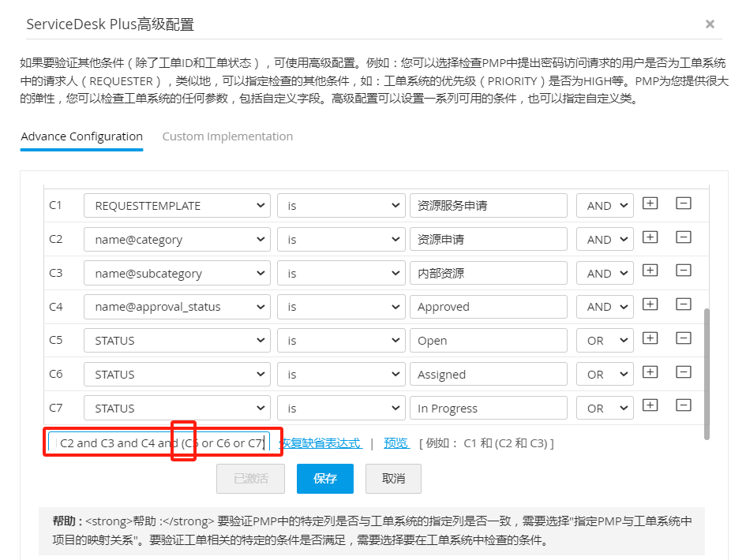Edit the 资源服务申请 value field in C1
Viewport: 746px width, 560px height.
coord(489,205)
